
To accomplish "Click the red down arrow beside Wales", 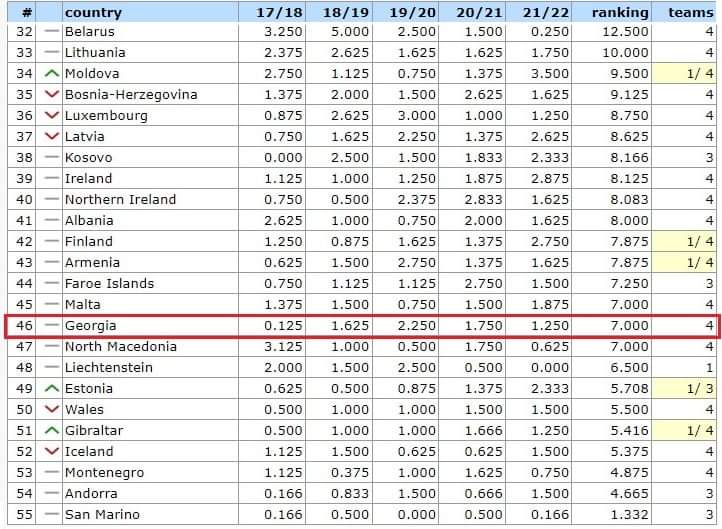I will click(52, 409).
